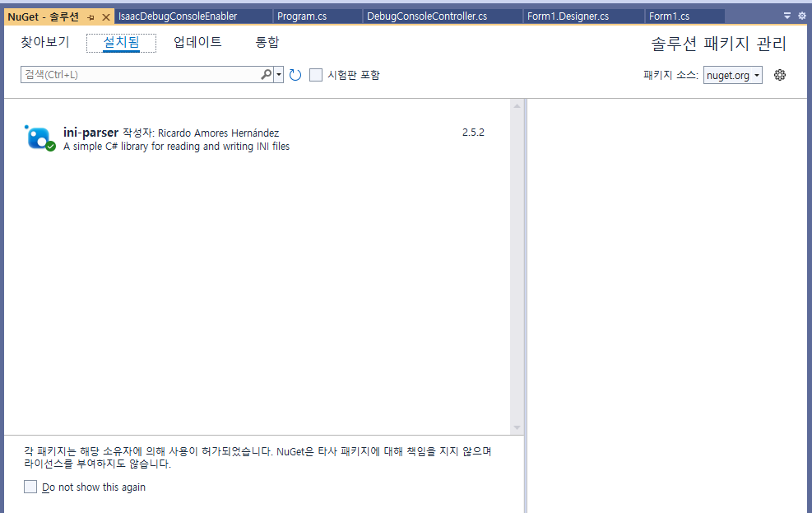Viewport: 812px width, 513px height.
Task: Switch to the 찾아보기 (Browse) tab
Action: [x=45, y=42]
